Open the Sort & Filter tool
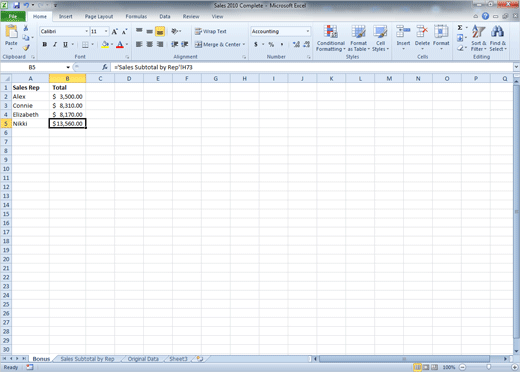The width and height of the screenshot is (520, 372). pyautogui.click(x=478, y=38)
